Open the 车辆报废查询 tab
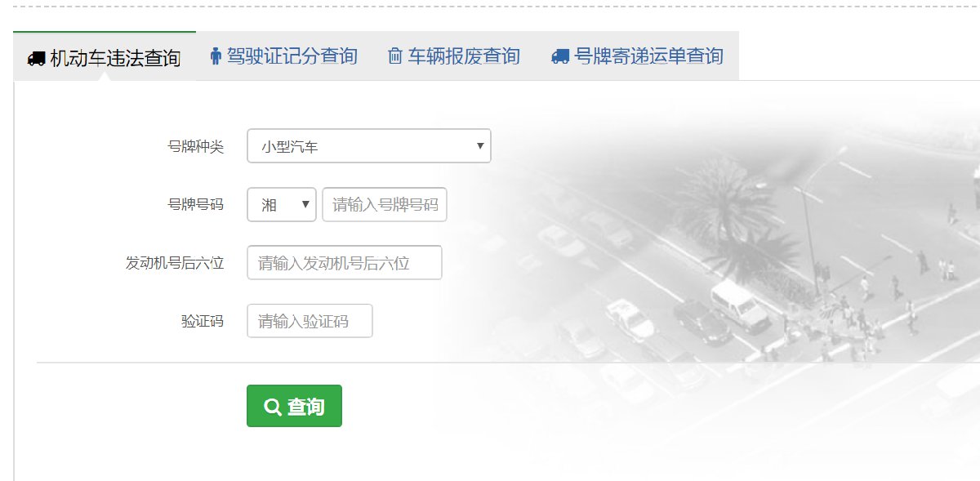The height and width of the screenshot is (481, 980). coord(463,56)
